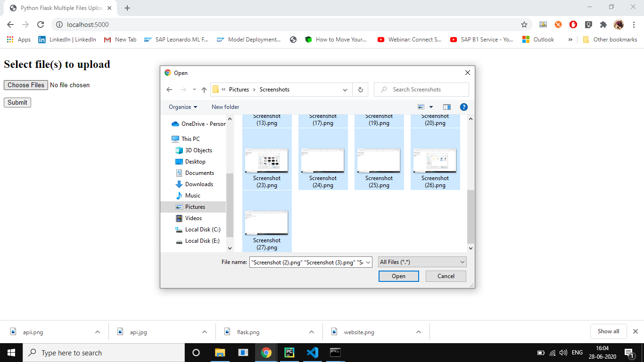The height and width of the screenshot is (362, 644).
Task: Open Visual Studio Code from the taskbar
Action: [312, 353]
